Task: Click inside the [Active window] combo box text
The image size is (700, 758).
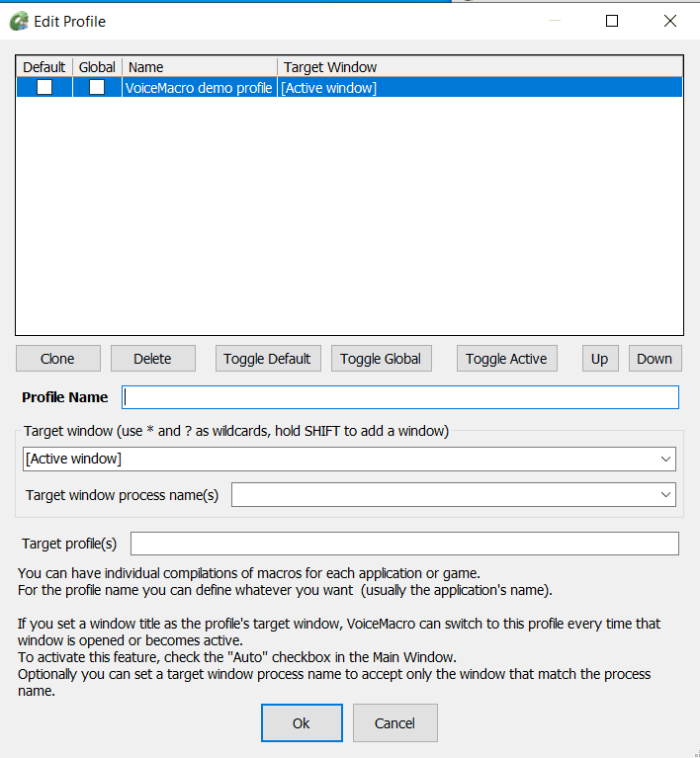Action: 73,459
